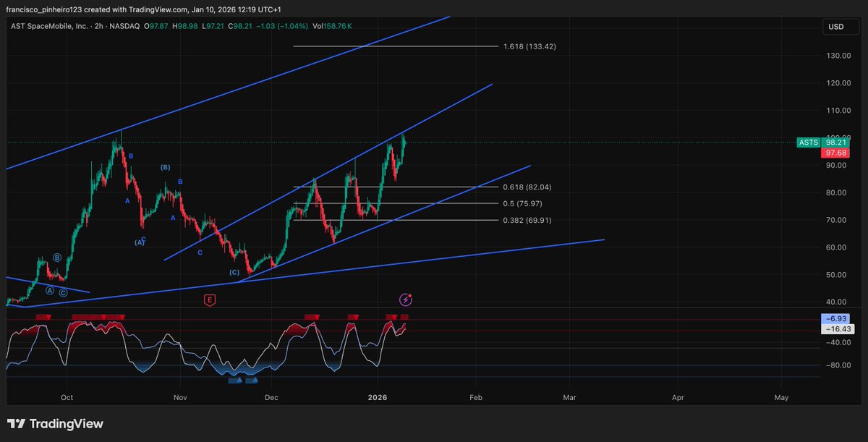Click the red earnings E marker
This screenshot has width=868, height=442.
pyautogui.click(x=210, y=299)
